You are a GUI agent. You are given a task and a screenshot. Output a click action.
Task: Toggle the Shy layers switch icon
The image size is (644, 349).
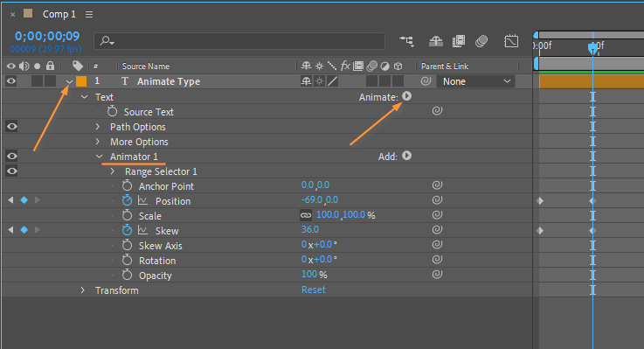coord(436,41)
